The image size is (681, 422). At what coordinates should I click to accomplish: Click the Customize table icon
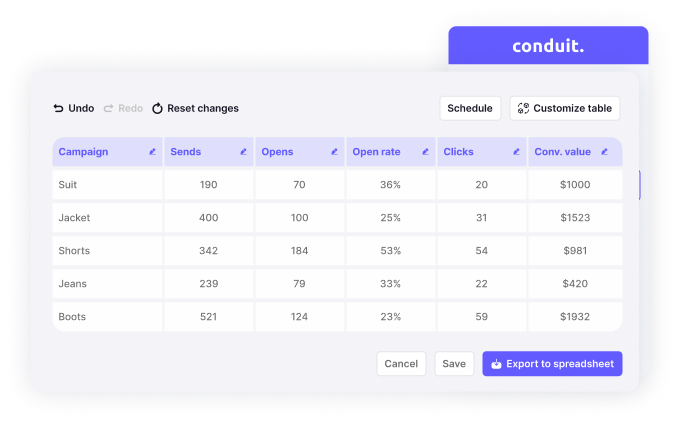(523, 108)
